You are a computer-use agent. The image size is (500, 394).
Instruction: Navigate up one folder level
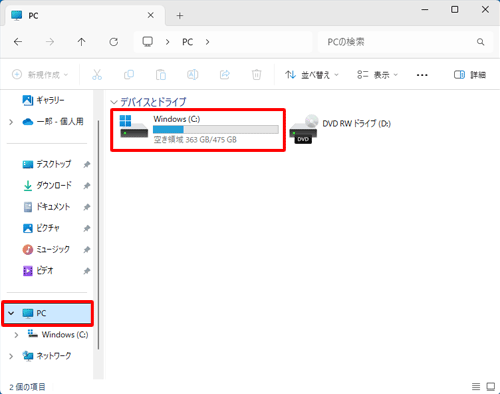coord(82,42)
